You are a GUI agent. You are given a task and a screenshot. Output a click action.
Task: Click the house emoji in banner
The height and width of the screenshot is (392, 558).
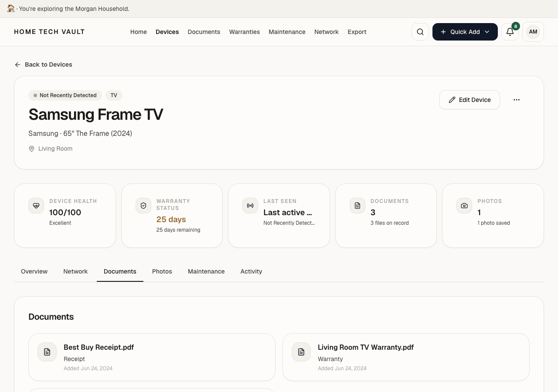point(11,8)
